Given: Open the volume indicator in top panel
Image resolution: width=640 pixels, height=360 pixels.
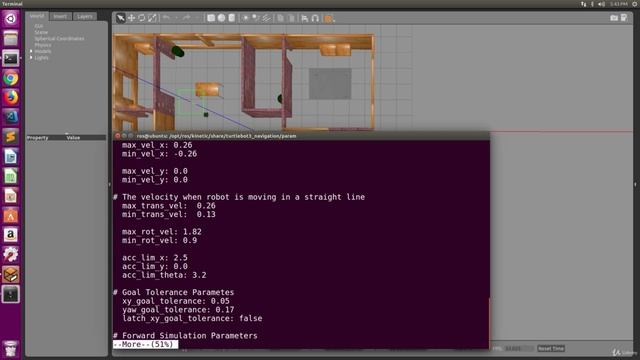Looking at the screenshot, I should coord(602,4).
